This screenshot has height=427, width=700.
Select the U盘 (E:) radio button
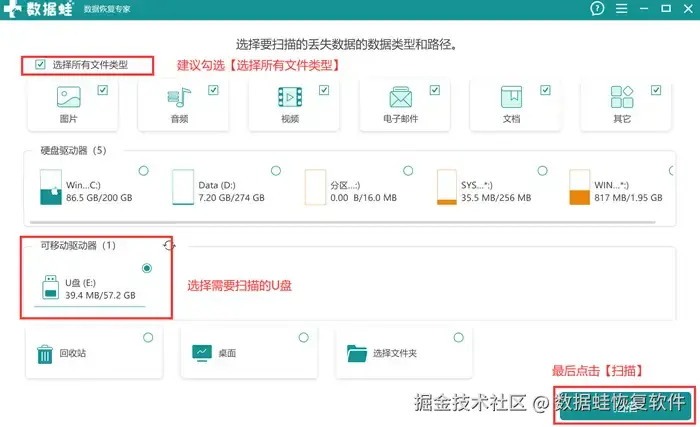click(146, 268)
